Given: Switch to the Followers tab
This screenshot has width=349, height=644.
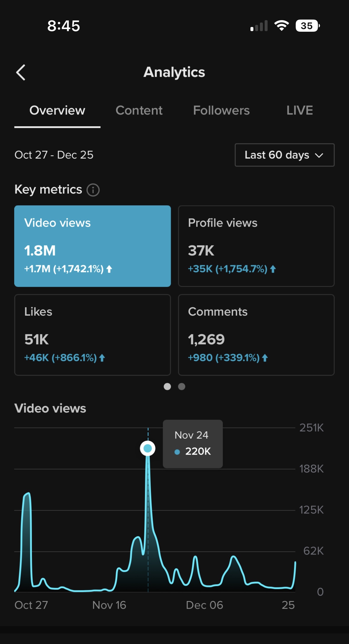Looking at the screenshot, I should (x=221, y=111).
